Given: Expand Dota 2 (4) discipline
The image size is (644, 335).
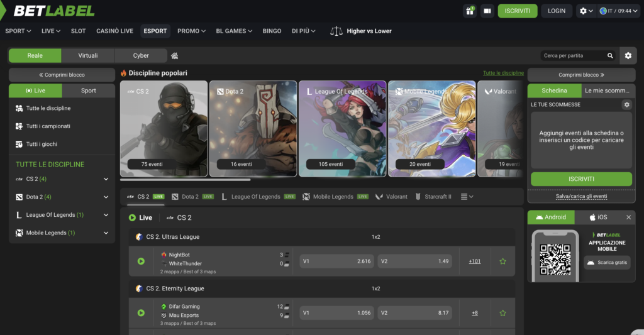Looking at the screenshot, I should click(x=106, y=197).
